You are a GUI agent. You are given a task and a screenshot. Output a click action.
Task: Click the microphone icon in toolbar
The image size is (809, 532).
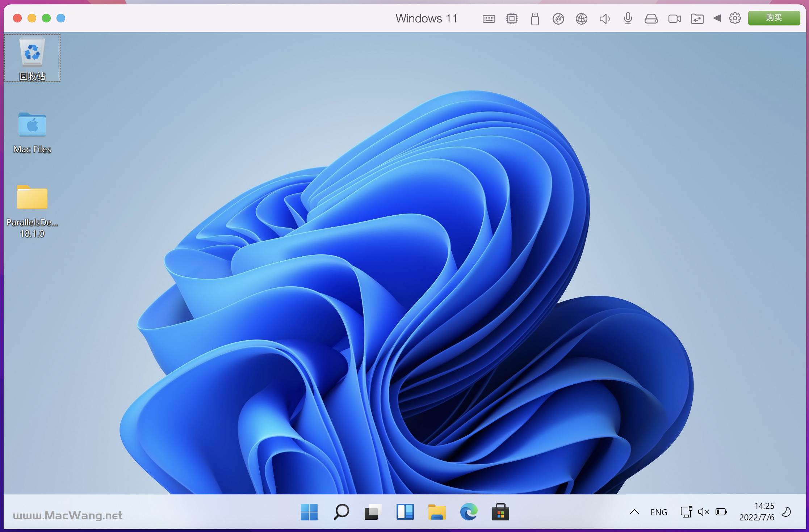pos(628,18)
